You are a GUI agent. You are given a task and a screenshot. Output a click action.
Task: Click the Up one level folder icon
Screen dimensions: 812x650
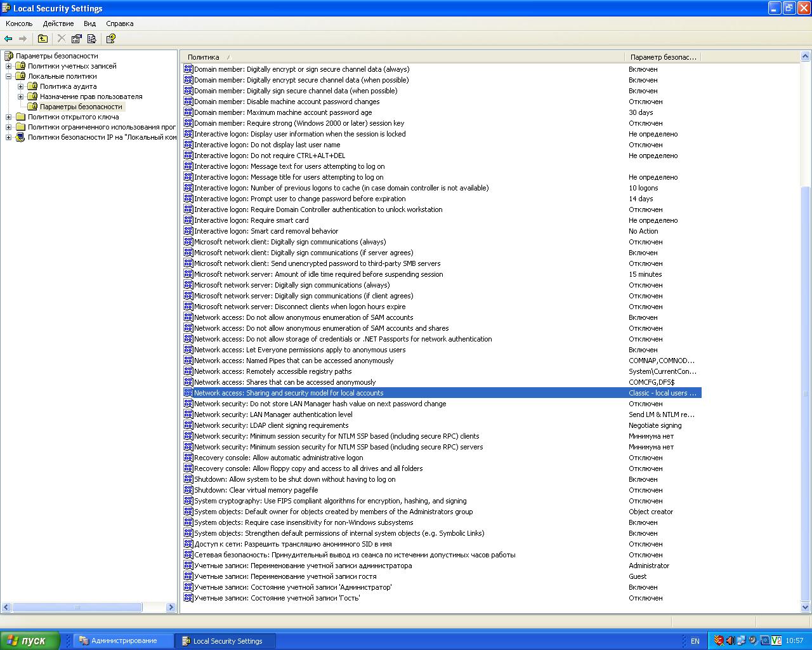[x=43, y=39]
